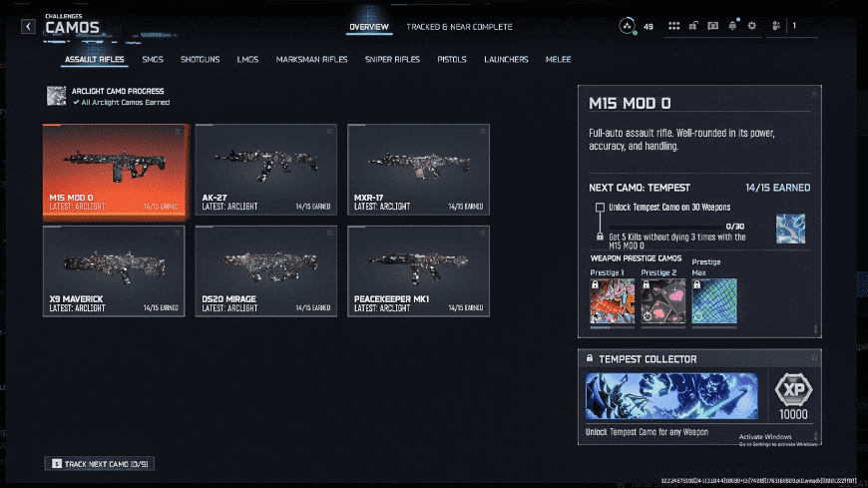Click the player rank emblem icon
Viewport: 868px width, 488px height.
pyautogui.click(x=628, y=26)
